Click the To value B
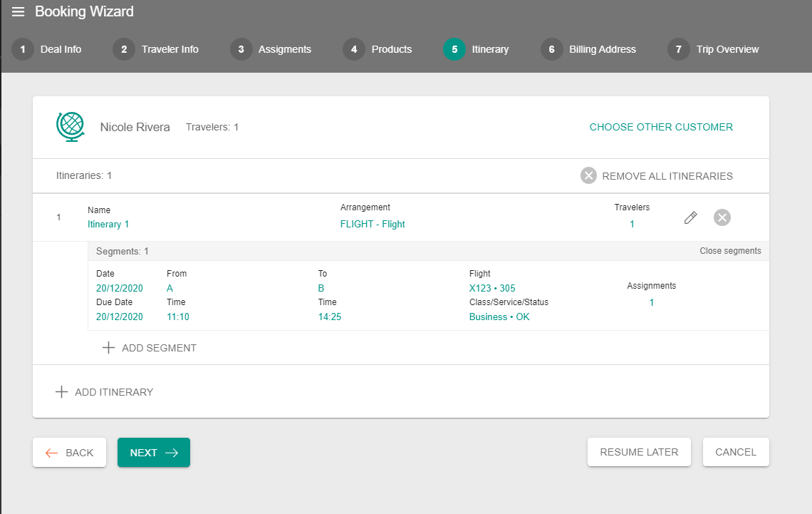This screenshot has height=514, width=812. coord(321,288)
